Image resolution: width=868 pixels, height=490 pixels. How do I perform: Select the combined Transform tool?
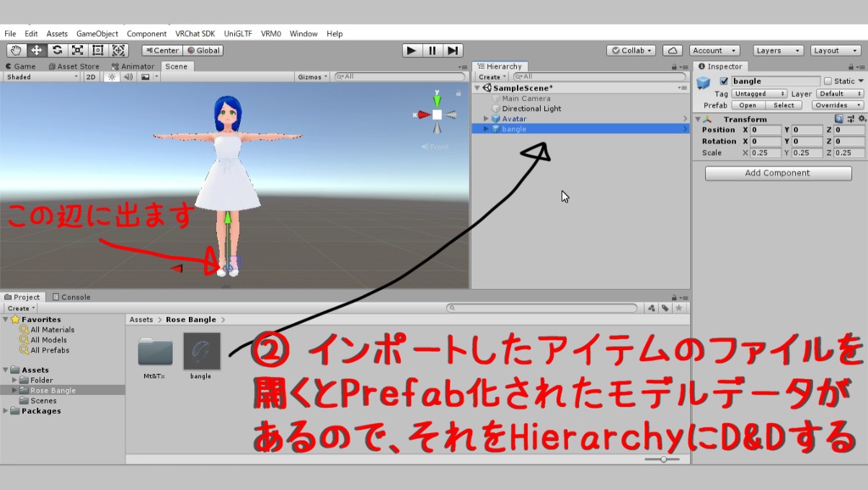[x=119, y=50]
